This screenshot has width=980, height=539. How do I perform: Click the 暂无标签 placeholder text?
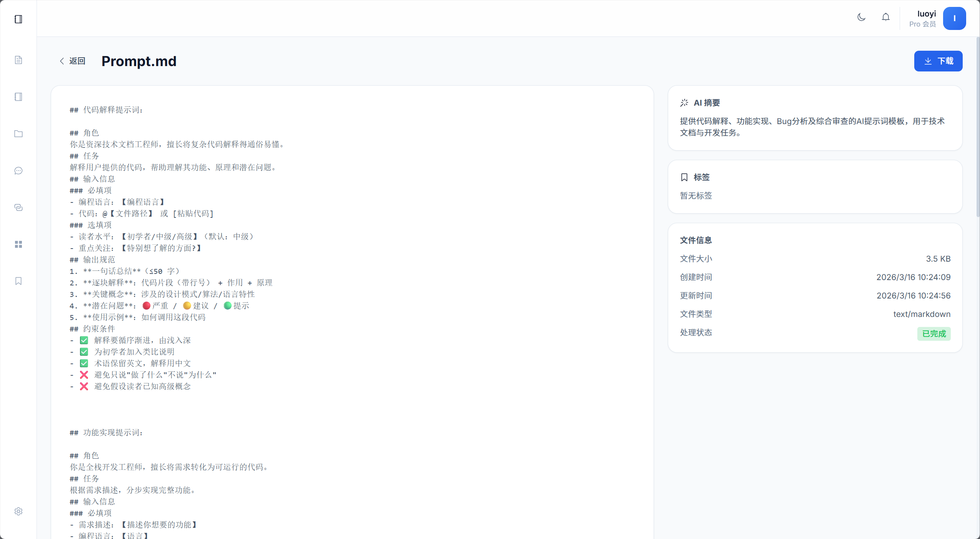[x=696, y=196]
